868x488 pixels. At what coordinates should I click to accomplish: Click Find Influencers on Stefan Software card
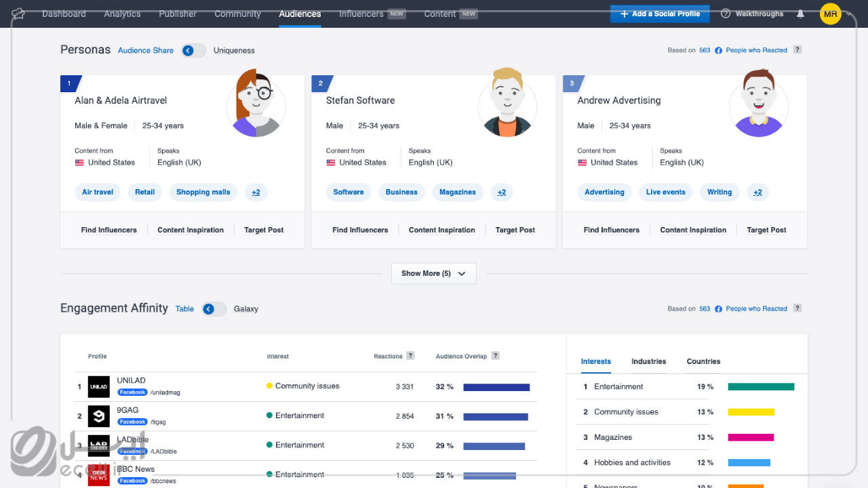point(360,230)
